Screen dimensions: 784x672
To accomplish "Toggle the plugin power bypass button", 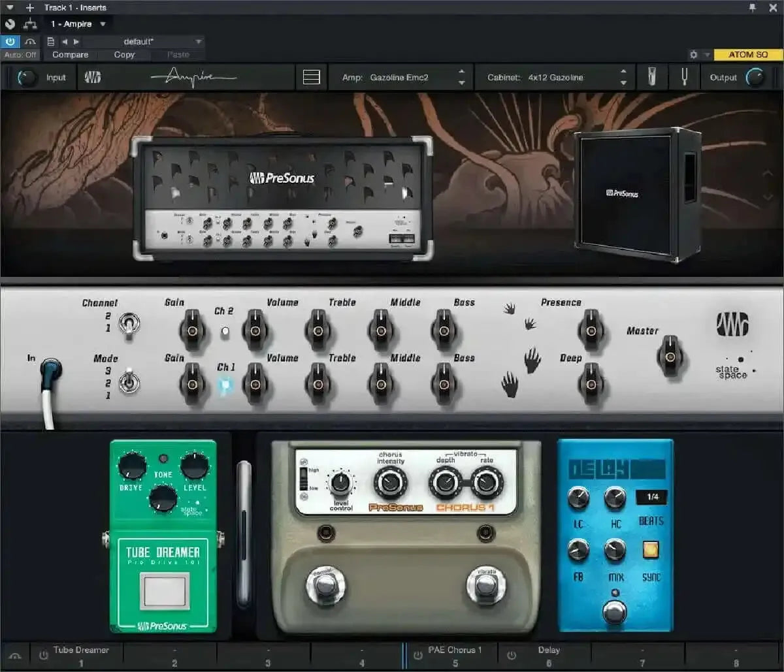I will point(10,42).
